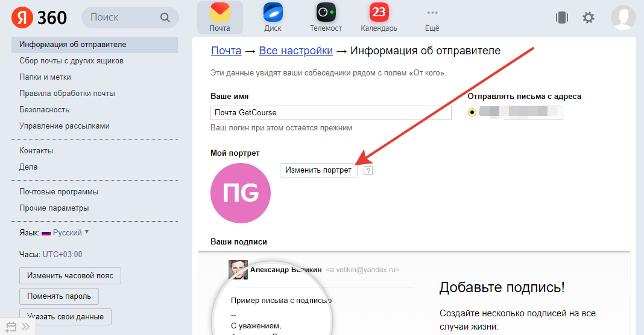644x335 pixels.
Task: Click the Изменить портрет button
Action: [x=319, y=170]
